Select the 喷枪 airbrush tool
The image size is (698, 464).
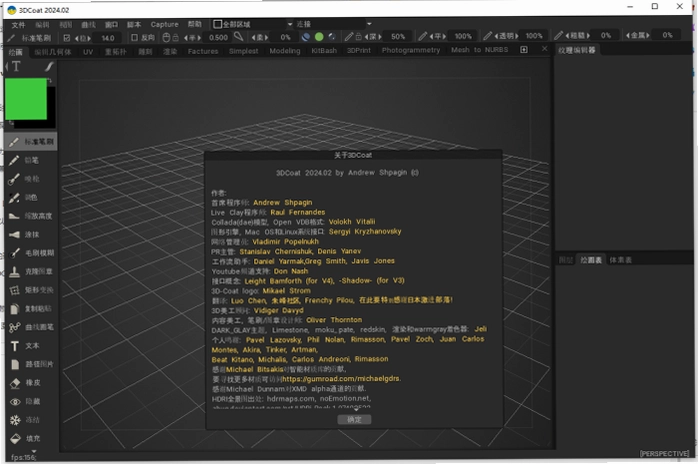[x=31, y=179]
